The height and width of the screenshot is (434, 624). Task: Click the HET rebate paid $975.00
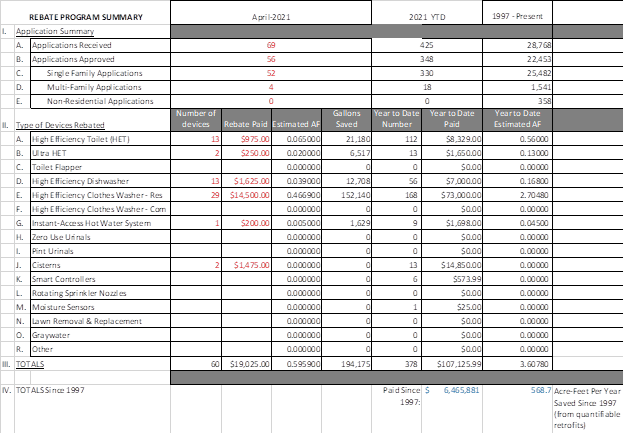click(x=255, y=139)
